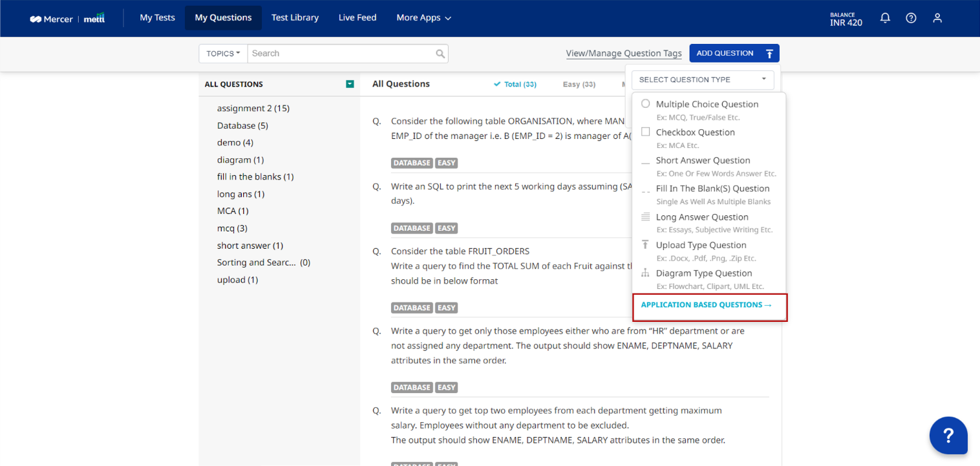Choose Checkbox Question type

coord(695,132)
